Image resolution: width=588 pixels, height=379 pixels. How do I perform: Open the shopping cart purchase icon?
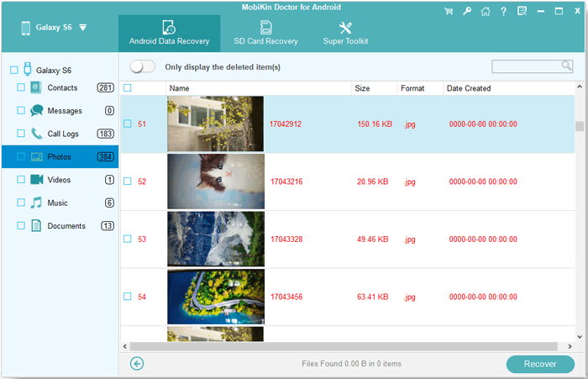click(x=449, y=12)
